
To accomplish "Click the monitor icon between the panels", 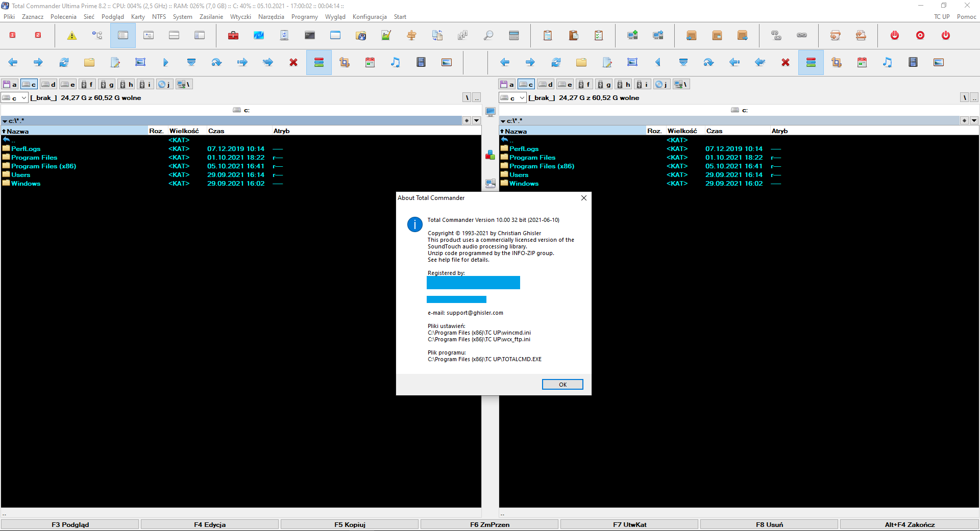I will click(491, 112).
